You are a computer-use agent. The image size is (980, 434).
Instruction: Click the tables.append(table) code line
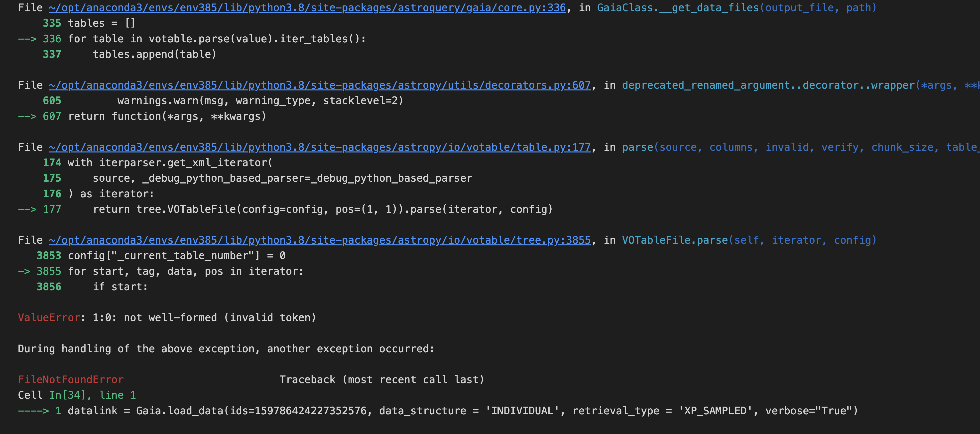pyautogui.click(x=154, y=54)
